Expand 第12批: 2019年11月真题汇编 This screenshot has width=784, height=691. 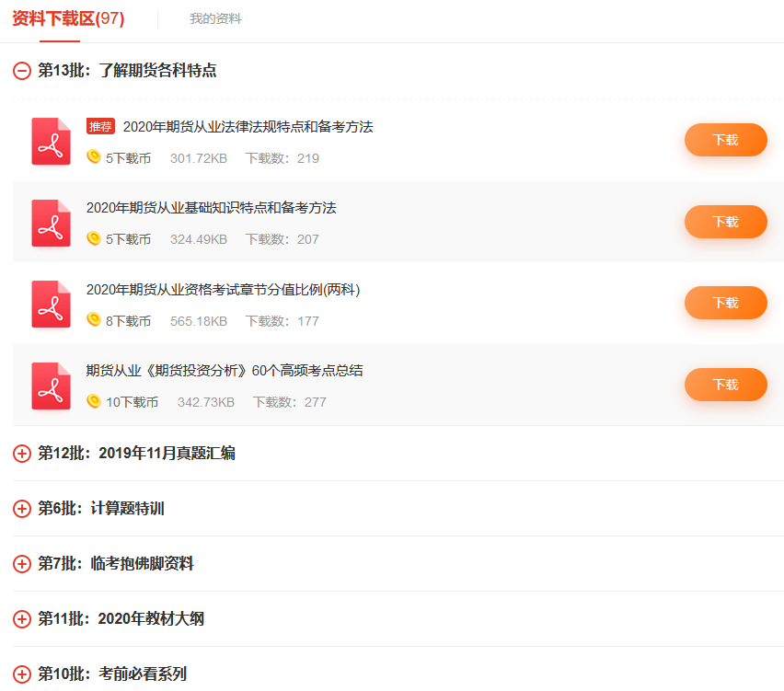click(x=22, y=454)
